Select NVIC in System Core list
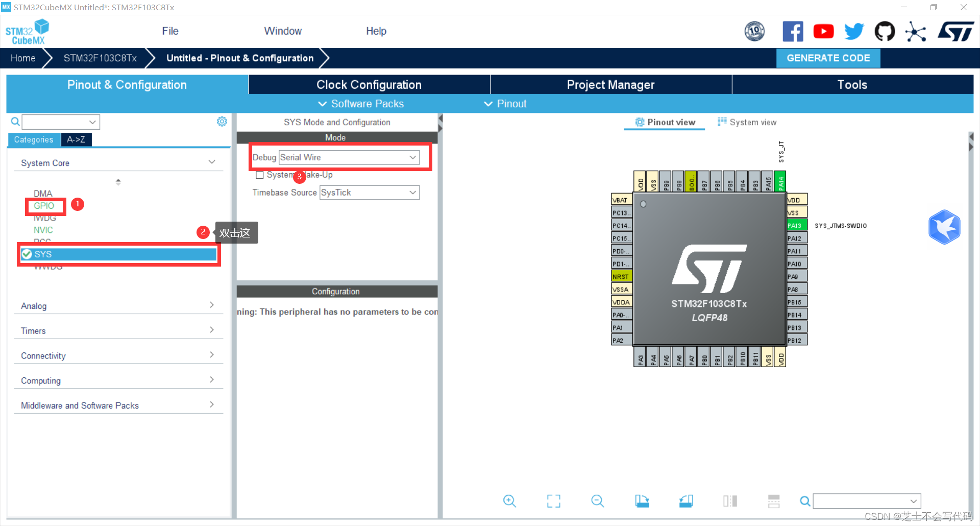The height and width of the screenshot is (526, 980). (43, 230)
